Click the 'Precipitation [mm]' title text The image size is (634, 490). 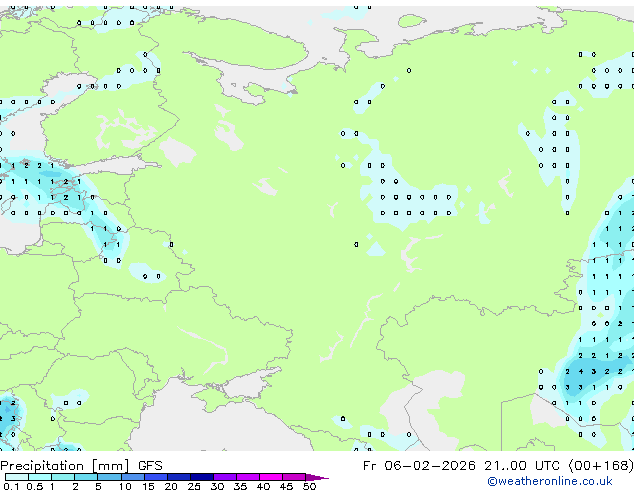click(x=65, y=466)
